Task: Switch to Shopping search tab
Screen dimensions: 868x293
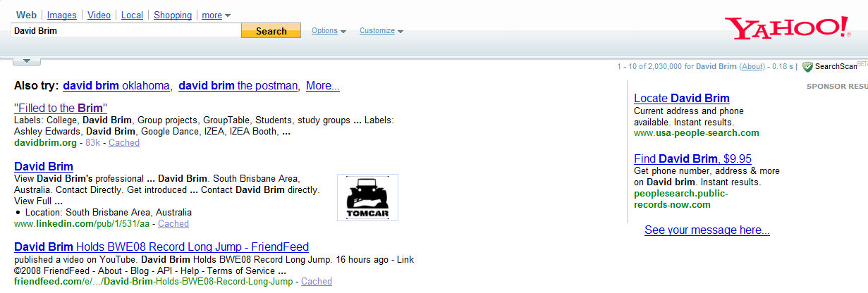Action: [x=173, y=15]
